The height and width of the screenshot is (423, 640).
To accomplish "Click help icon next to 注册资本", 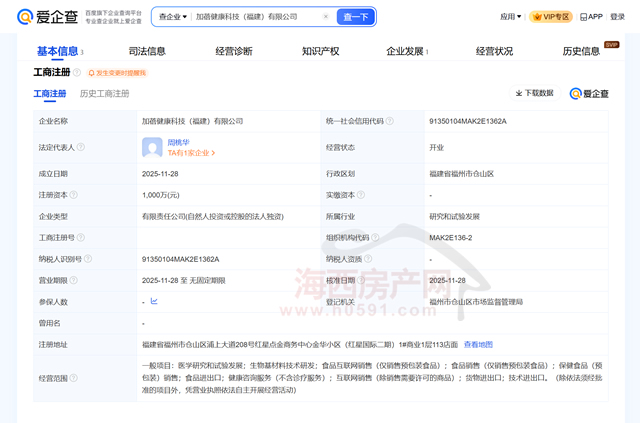I will click(x=74, y=195).
